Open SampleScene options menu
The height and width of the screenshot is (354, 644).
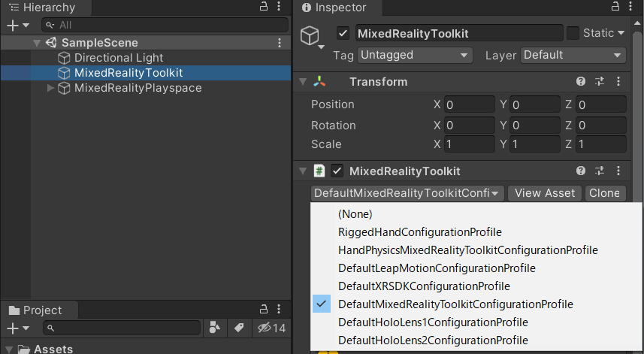(280, 43)
